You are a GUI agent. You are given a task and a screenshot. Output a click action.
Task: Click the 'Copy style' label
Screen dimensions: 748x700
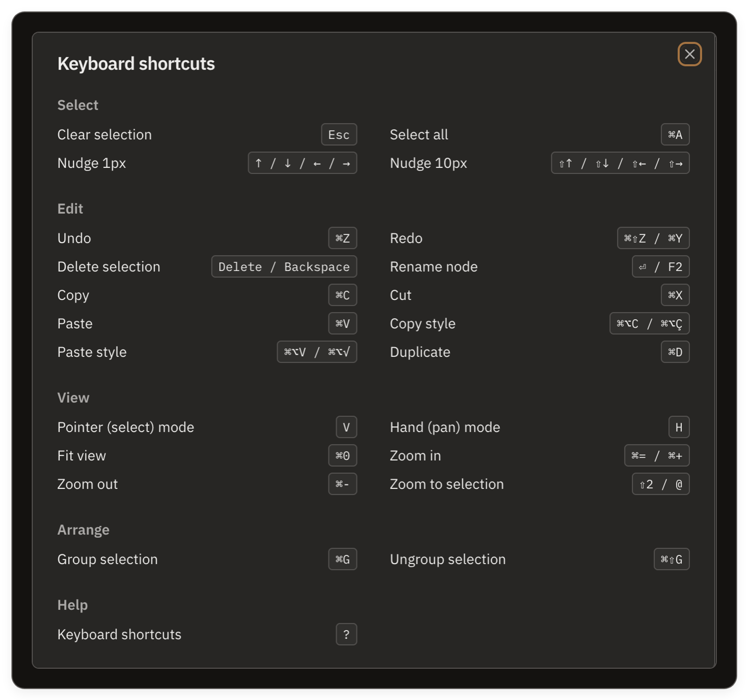pos(422,324)
